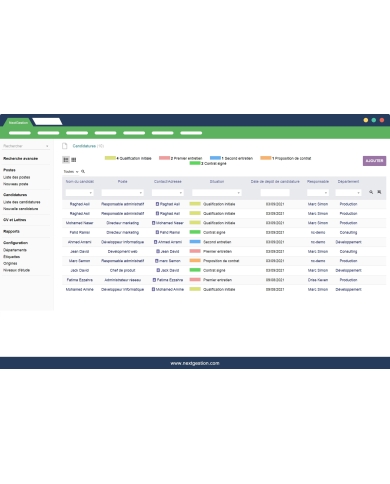The height and width of the screenshot is (484, 390).
Task: Click the green Contrat signé legend swatch
Action: point(195,163)
